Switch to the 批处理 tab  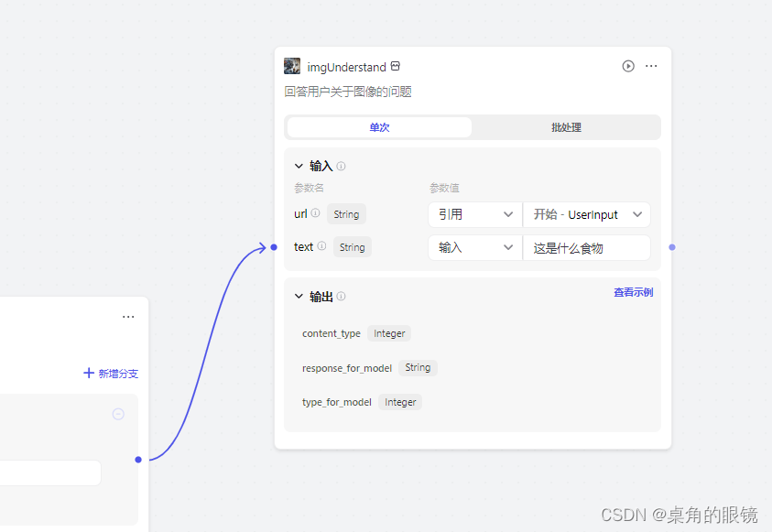pos(566,127)
